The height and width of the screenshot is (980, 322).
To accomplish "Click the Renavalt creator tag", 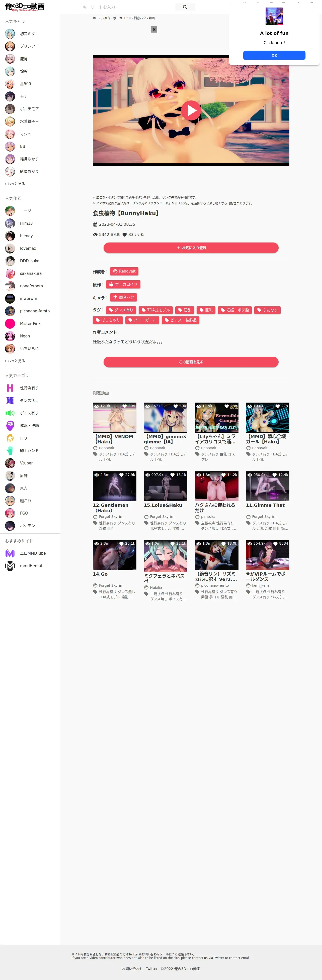I will click(124, 271).
